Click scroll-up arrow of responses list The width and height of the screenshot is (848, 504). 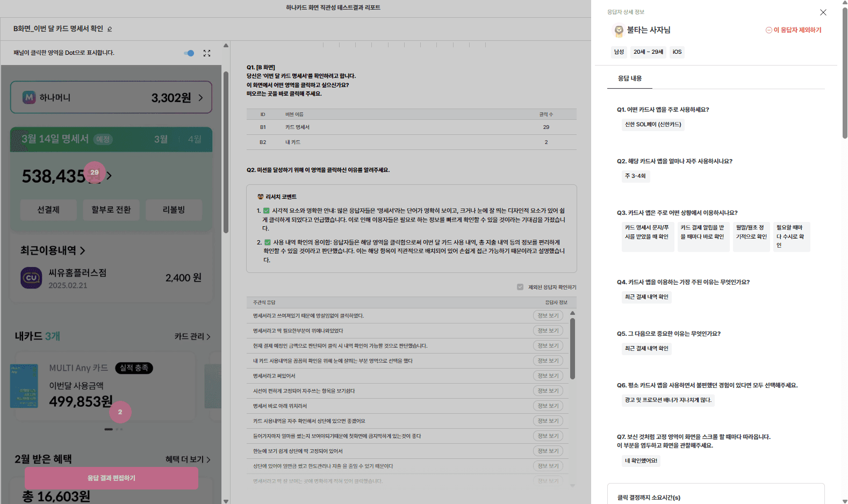coord(572,313)
